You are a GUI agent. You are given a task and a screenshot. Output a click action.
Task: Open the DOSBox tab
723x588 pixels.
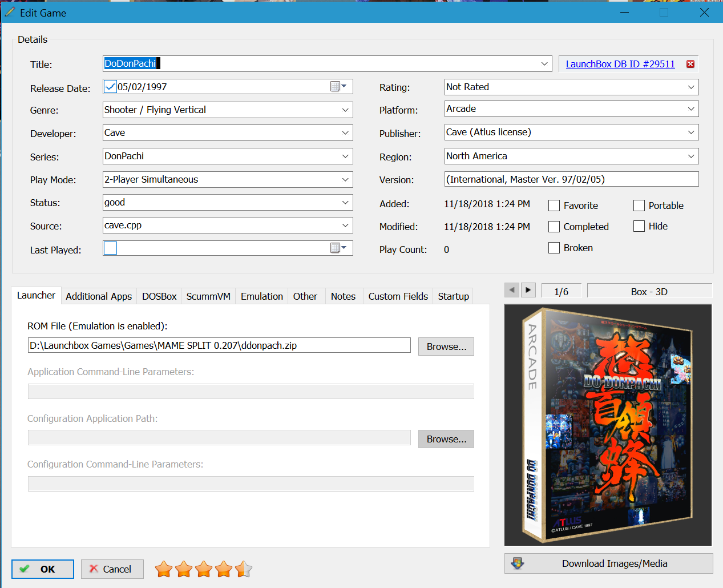pos(159,296)
